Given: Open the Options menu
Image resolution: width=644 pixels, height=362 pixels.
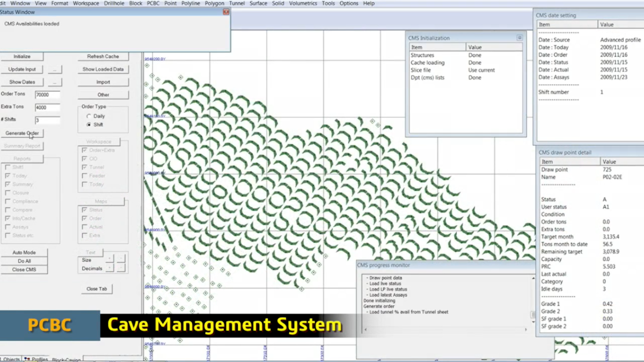Looking at the screenshot, I should point(349,3).
